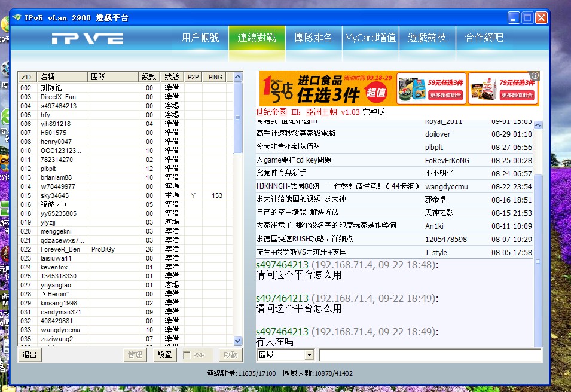571x392 pixels.
Task: Open the 團隊排名 tab
Action: [x=313, y=38]
